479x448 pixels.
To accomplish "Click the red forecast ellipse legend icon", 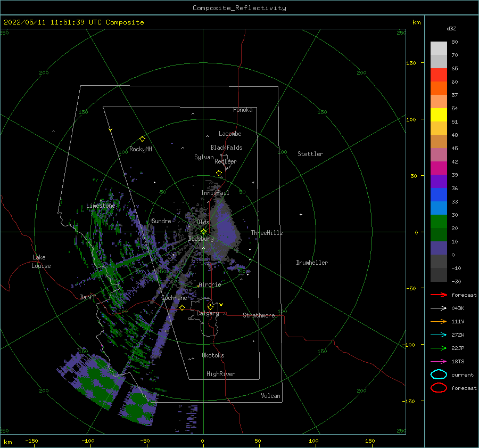I will tap(439, 388).
